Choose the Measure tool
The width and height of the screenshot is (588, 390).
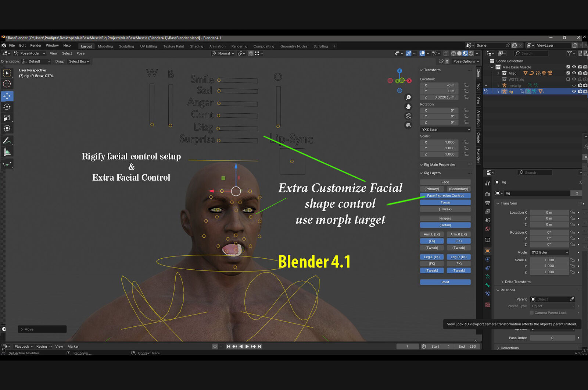[7, 152]
